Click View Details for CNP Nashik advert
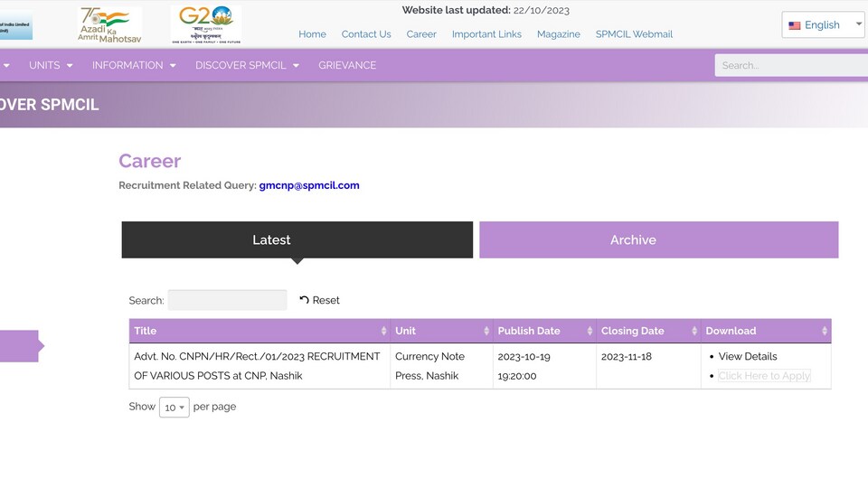 748,356
